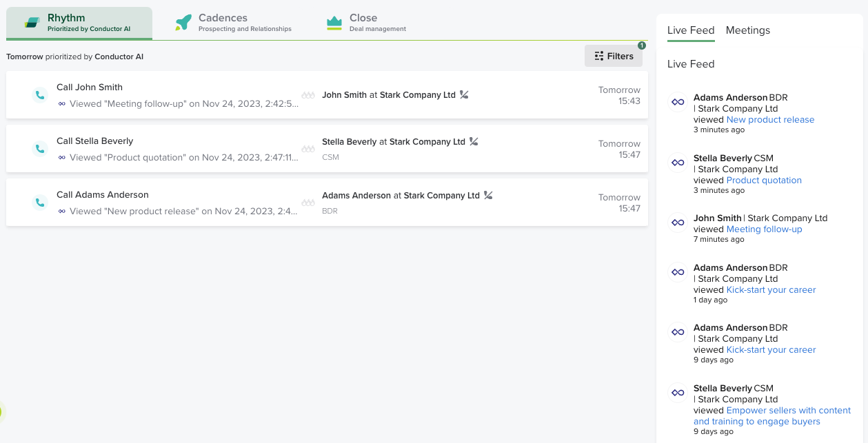Select the Live Feed tab

coord(691,30)
